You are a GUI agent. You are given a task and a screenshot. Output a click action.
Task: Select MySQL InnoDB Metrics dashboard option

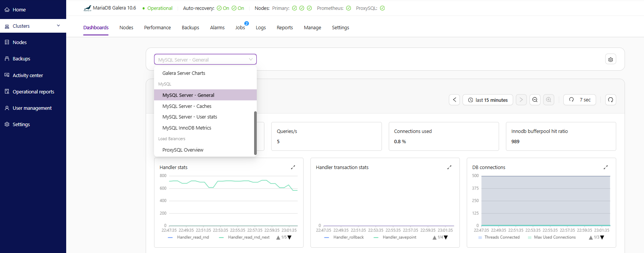[187, 128]
